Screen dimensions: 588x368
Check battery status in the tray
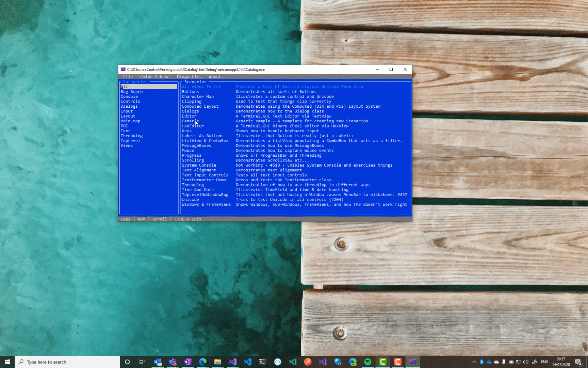(511, 362)
